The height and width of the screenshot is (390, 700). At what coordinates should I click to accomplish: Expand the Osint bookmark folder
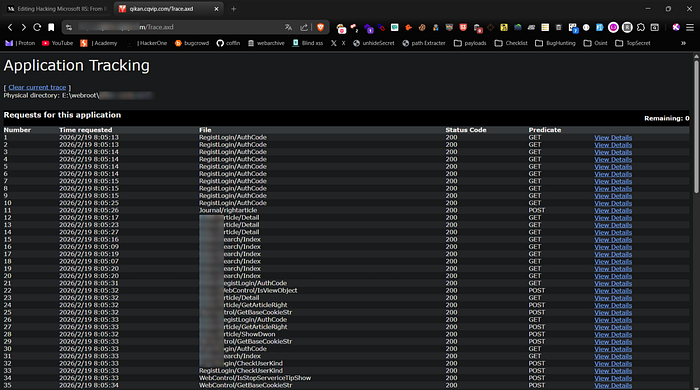click(596, 43)
